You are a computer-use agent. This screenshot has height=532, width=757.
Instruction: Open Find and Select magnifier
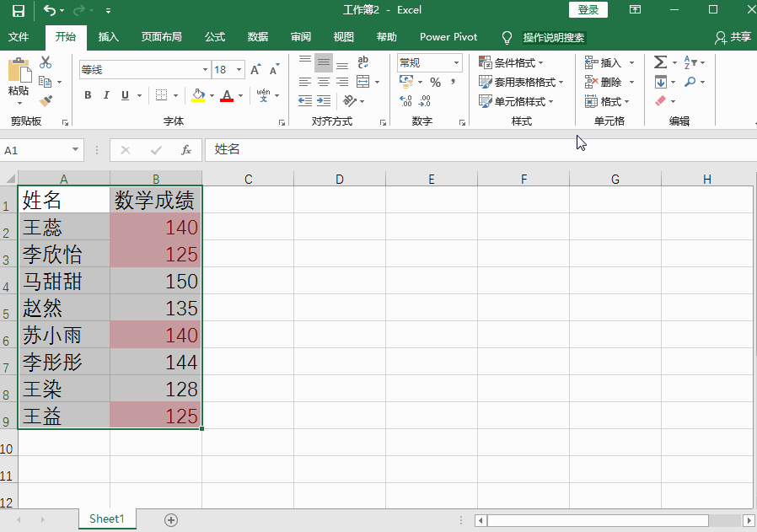[x=690, y=82]
